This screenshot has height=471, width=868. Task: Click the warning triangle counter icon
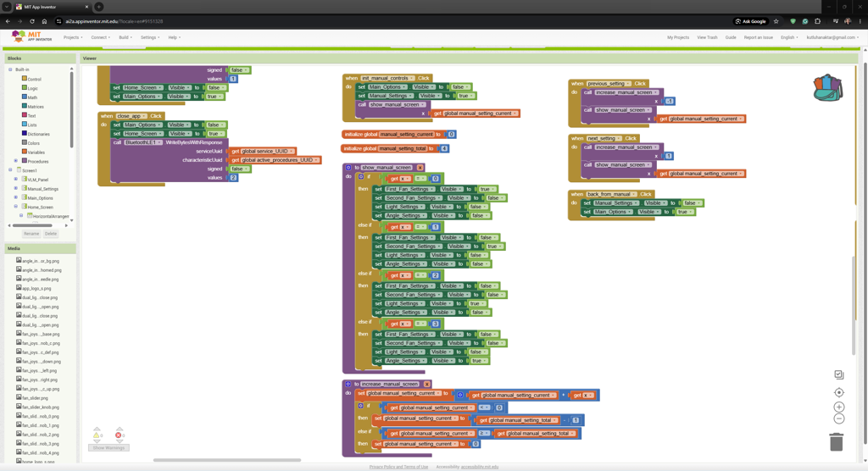pyautogui.click(x=97, y=435)
